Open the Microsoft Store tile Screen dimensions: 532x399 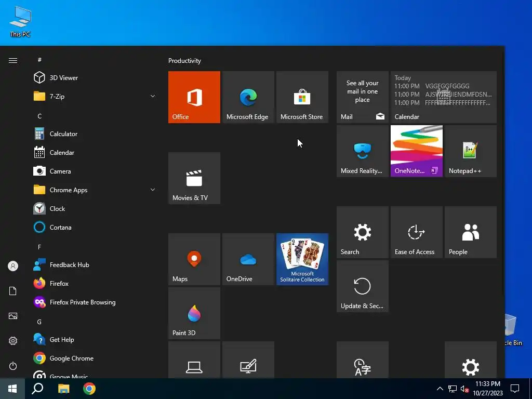coord(302,97)
